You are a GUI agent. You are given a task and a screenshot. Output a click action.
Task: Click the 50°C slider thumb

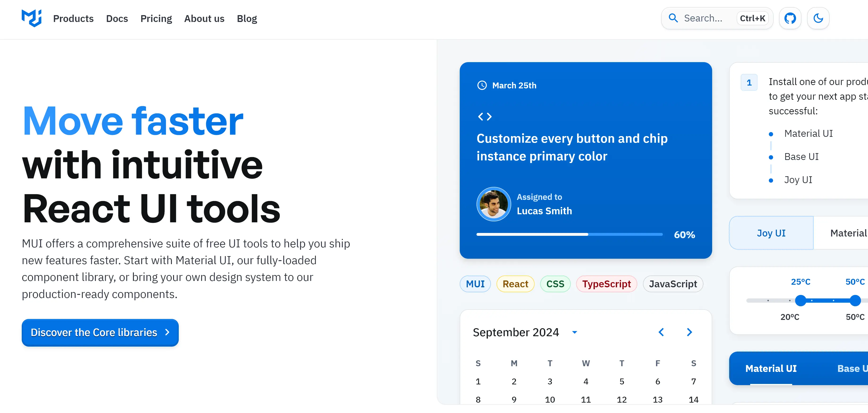855,300
